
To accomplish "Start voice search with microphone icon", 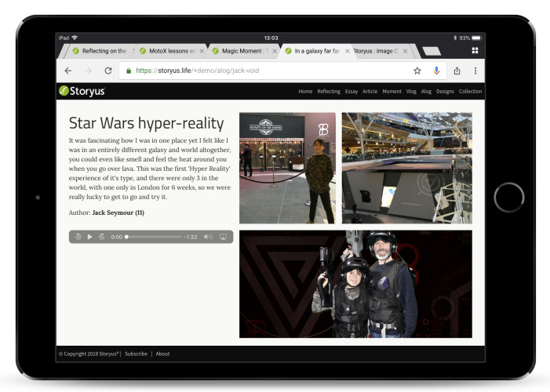I will [x=436, y=71].
